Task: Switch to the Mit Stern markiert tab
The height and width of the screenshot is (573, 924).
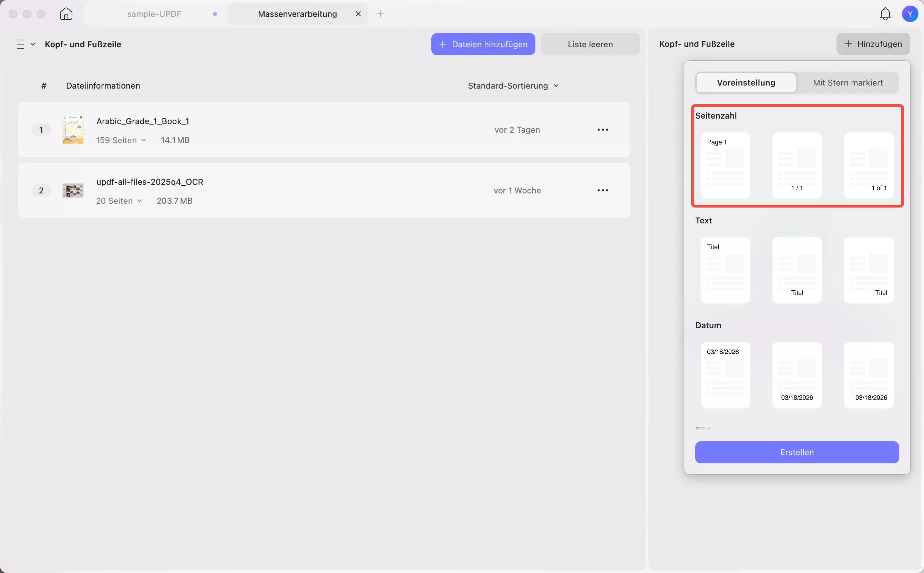Action: tap(848, 83)
